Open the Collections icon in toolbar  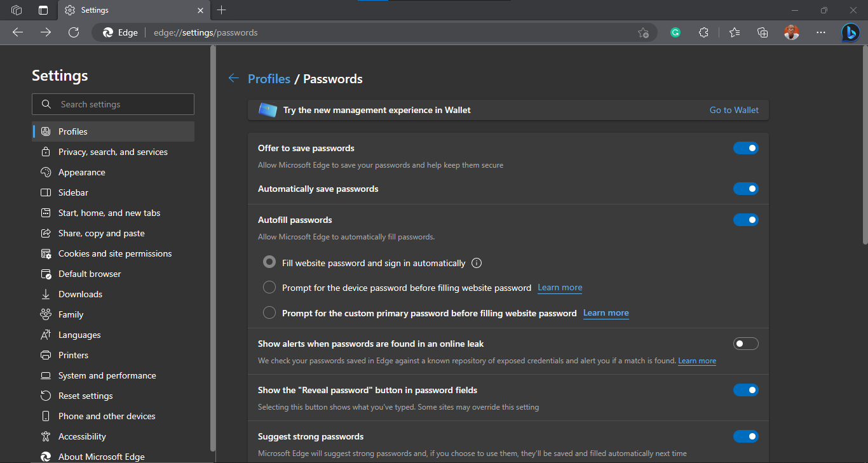(x=763, y=32)
